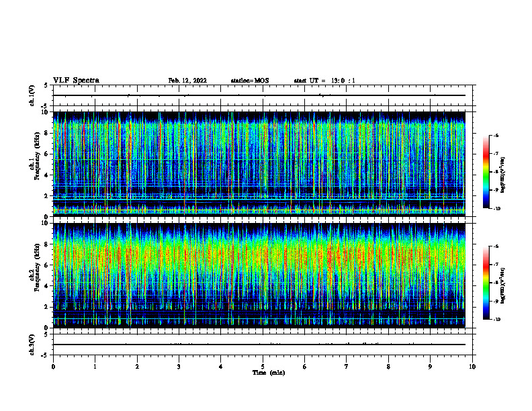
Task: Click the "ch.1(V)" waveform axis label
Action: [32, 95]
